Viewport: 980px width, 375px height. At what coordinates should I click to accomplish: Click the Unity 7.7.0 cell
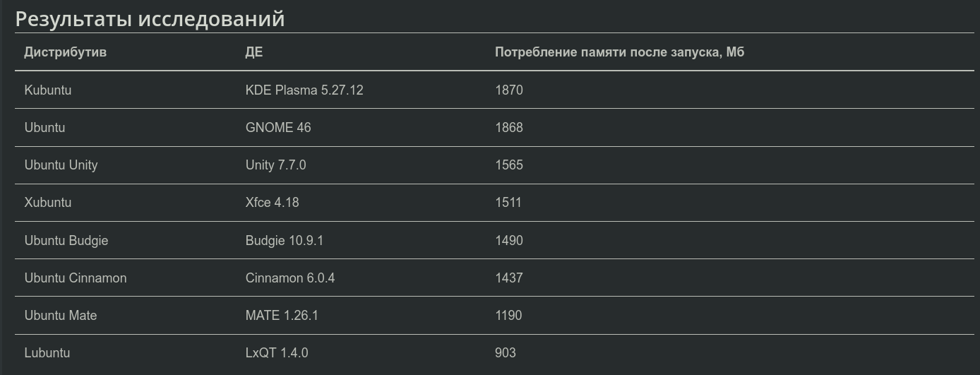pyautogui.click(x=275, y=165)
